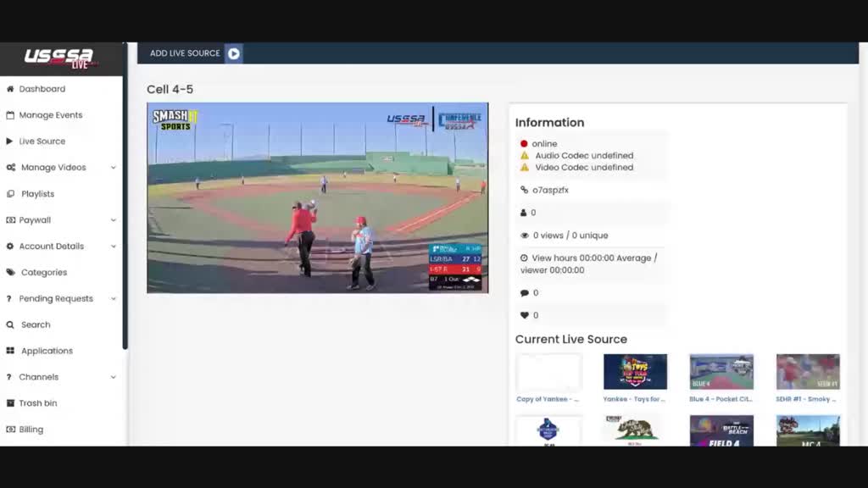This screenshot has width=868, height=488.
Task: Open the Live Source menu item
Action: (x=42, y=141)
